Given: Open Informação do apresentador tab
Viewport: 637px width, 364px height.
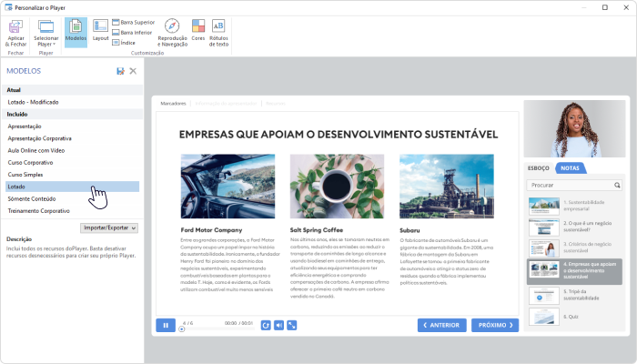Looking at the screenshot, I should pyautogui.click(x=226, y=104).
